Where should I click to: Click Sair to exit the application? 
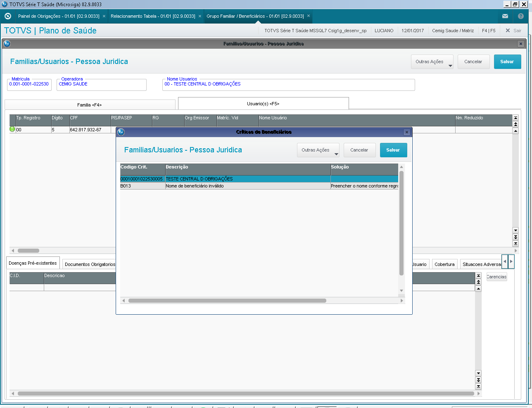[513, 31]
